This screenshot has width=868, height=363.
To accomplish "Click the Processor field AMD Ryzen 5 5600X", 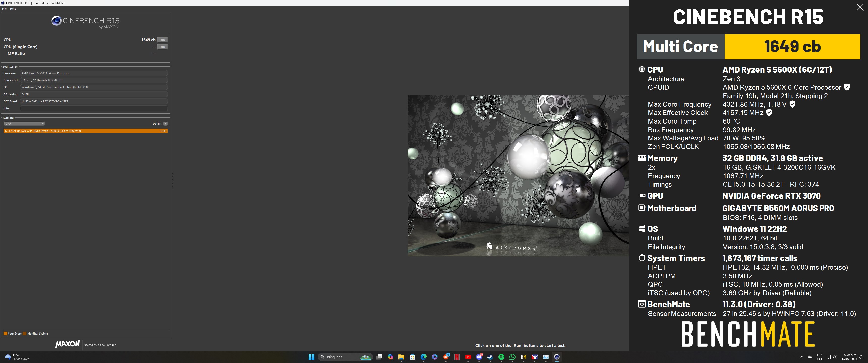I will point(94,73).
